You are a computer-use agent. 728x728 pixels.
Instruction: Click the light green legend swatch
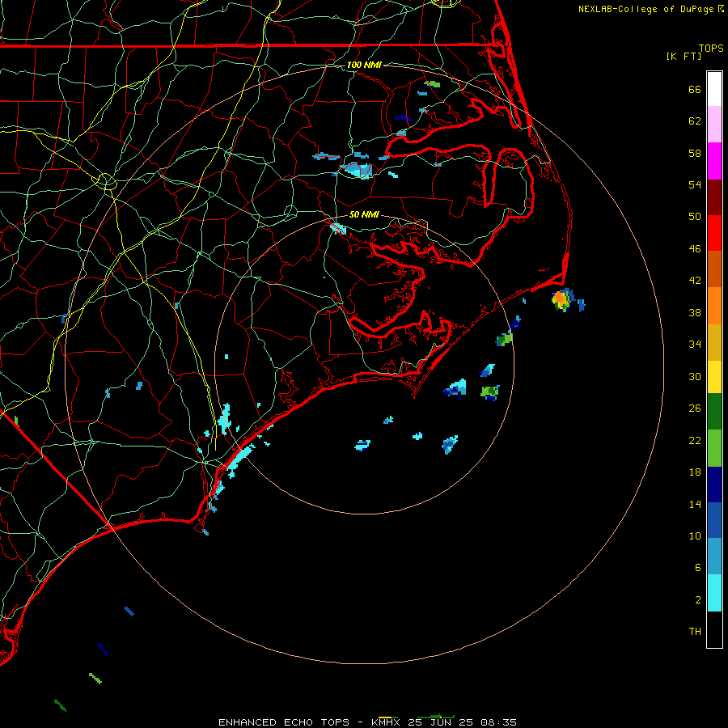click(x=714, y=448)
